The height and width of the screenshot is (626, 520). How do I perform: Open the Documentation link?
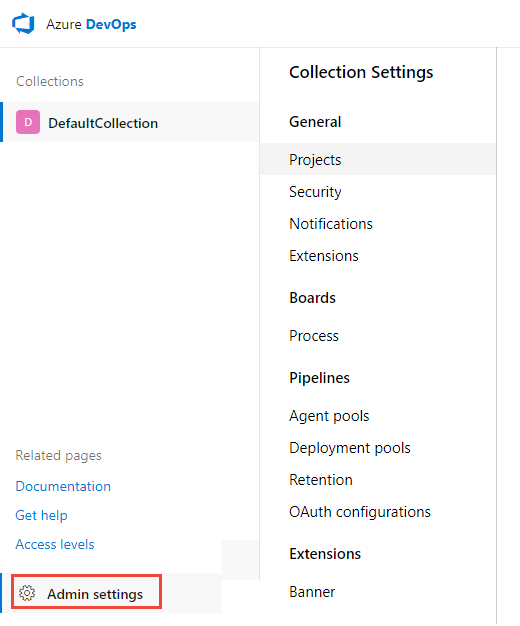[63, 486]
